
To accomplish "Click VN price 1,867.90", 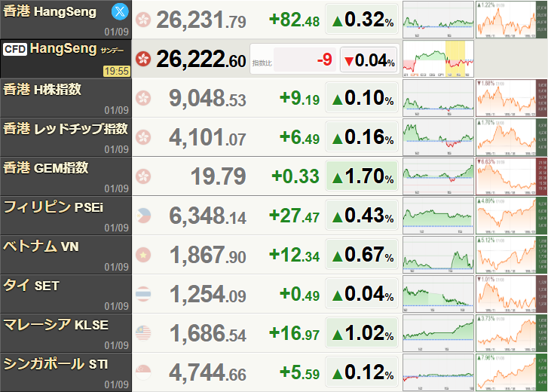I will pos(208,256).
